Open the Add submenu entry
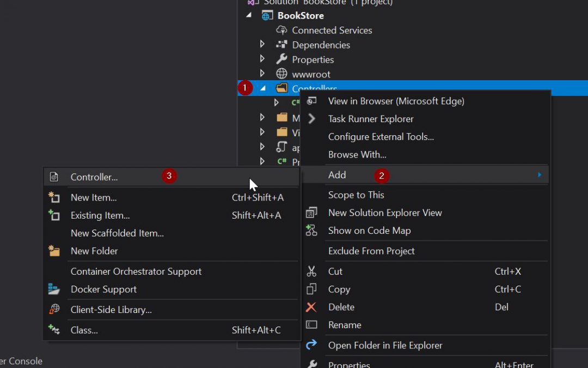Image resolution: width=588 pixels, height=368 pixels. [337, 175]
